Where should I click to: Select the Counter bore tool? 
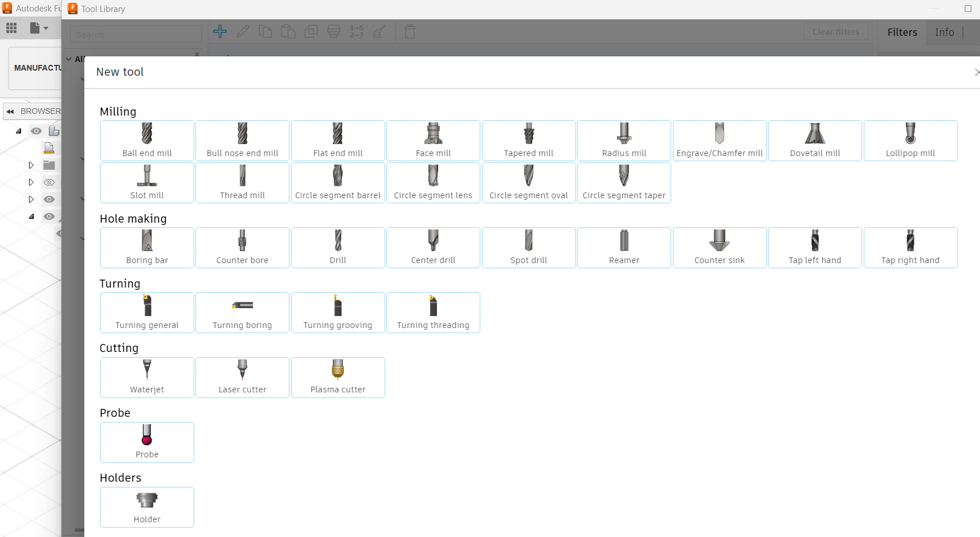[x=242, y=248]
